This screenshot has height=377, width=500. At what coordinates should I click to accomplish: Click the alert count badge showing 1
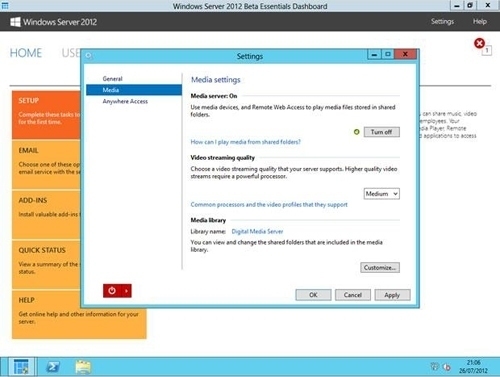487,51
